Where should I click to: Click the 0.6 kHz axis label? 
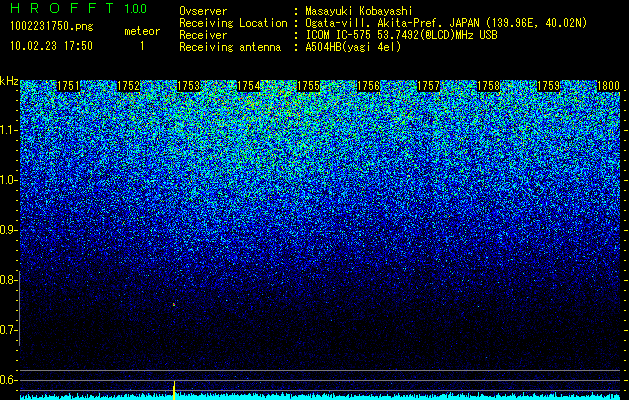[8, 380]
